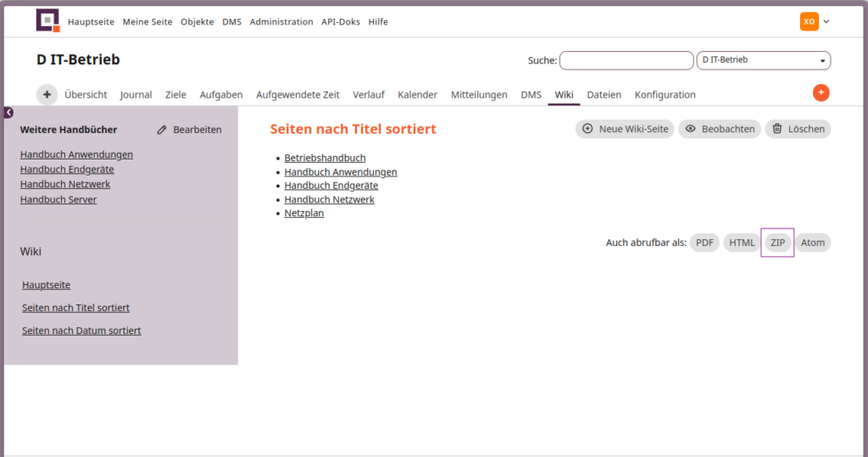Screen dimensions: 868x457
Task: Open the Seiten nach Datum sortiert link
Action: (x=81, y=331)
